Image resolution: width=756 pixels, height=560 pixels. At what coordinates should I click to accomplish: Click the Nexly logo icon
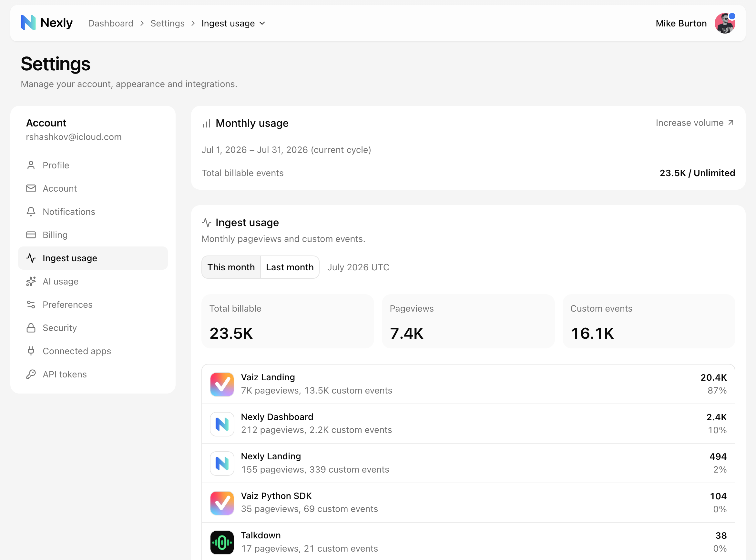point(28,23)
